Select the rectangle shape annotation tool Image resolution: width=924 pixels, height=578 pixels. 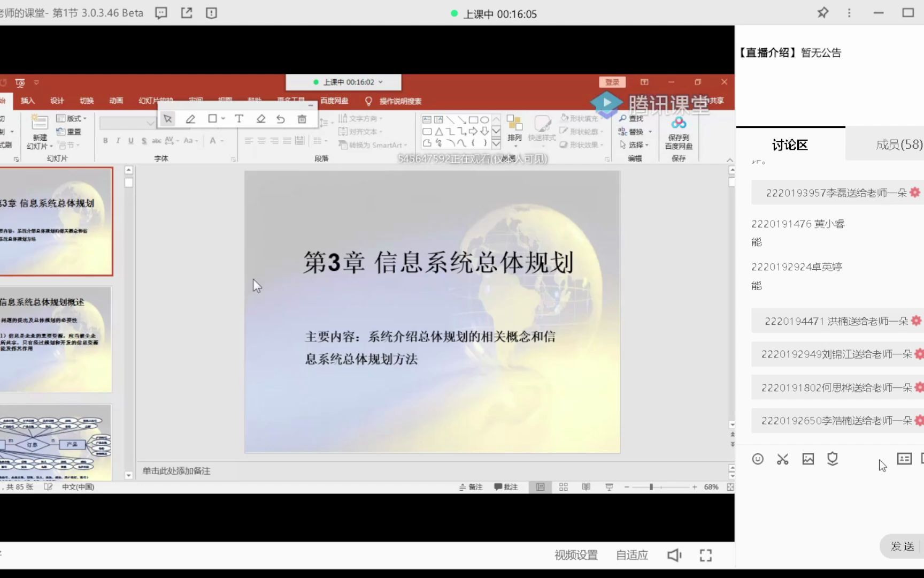pos(212,119)
